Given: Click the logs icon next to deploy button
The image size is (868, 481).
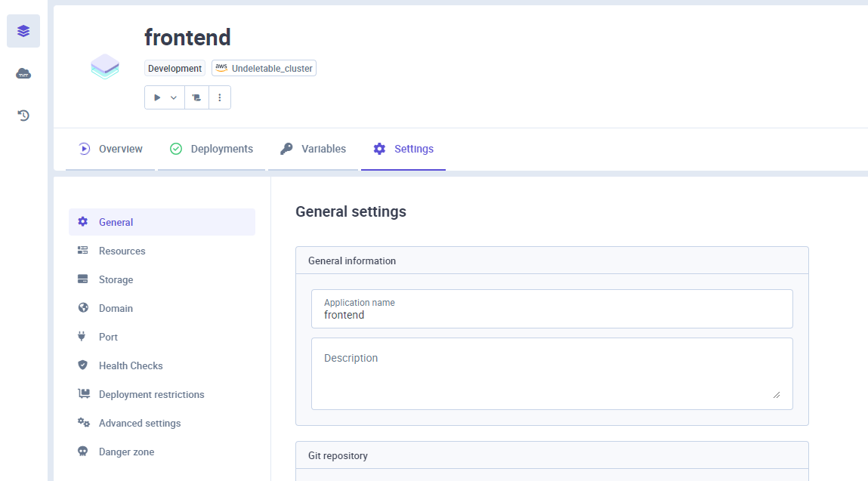Looking at the screenshot, I should click(x=196, y=97).
